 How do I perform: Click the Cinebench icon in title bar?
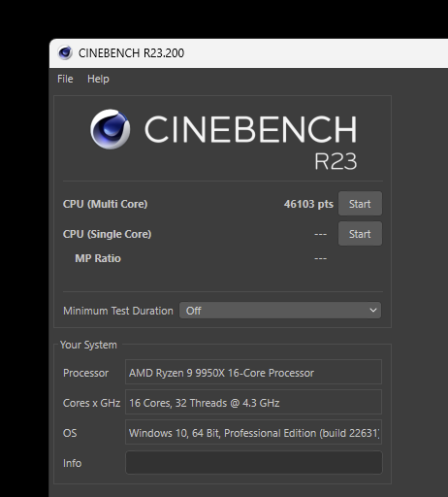coord(65,52)
